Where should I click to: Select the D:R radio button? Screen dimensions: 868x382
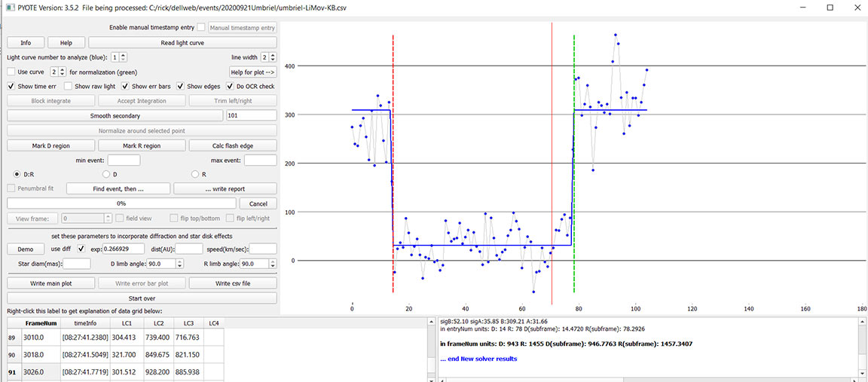pos(16,174)
